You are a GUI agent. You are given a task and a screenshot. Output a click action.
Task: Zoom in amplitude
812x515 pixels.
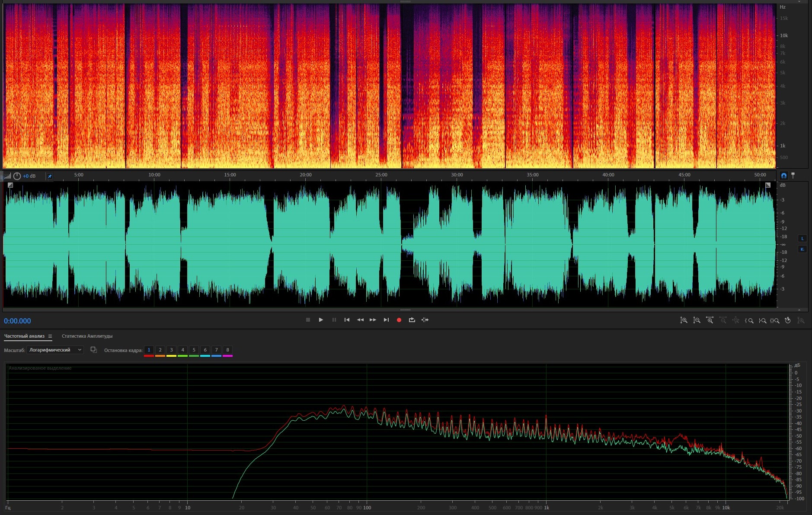684,320
